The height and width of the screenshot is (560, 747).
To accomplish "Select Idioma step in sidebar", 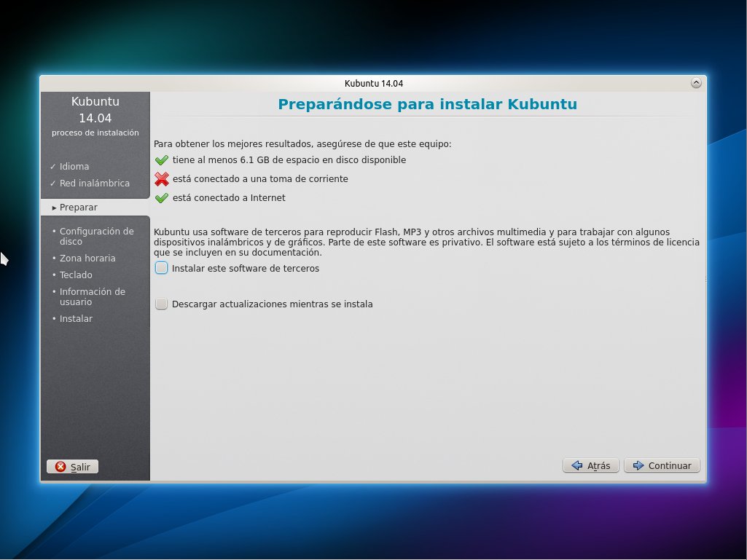I will pos(74,166).
